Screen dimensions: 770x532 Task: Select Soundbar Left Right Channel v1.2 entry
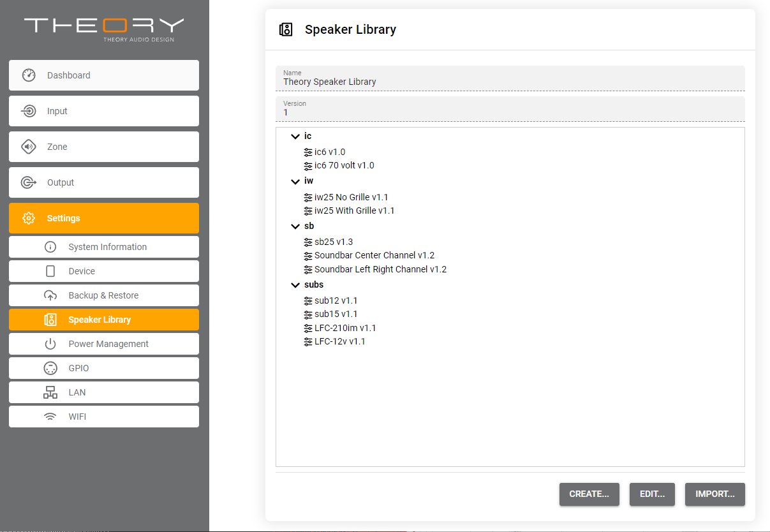381,270
